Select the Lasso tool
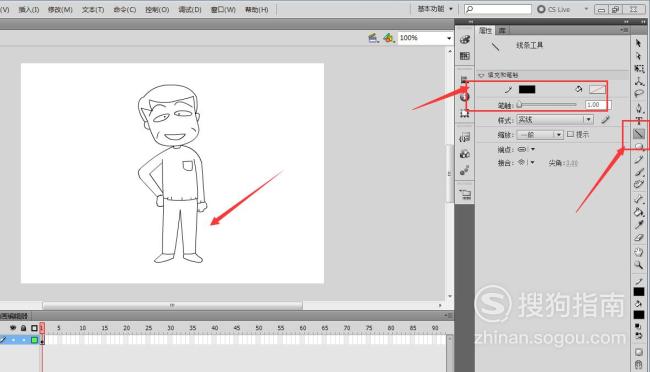This screenshot has width=650, height=372. (639, 94)
